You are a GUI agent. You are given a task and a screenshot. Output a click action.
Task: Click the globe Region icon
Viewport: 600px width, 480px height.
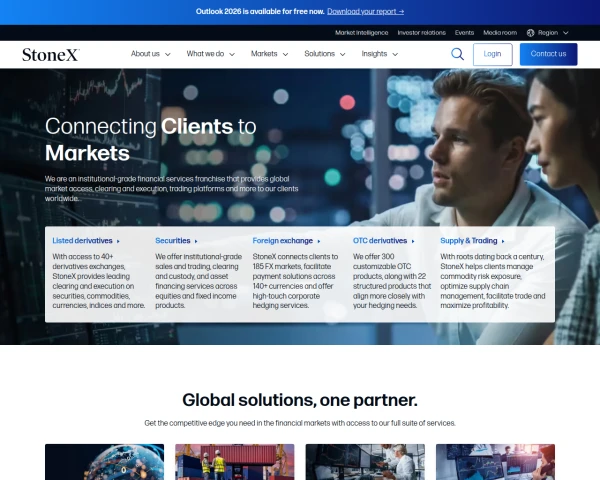tap(530, 33)
